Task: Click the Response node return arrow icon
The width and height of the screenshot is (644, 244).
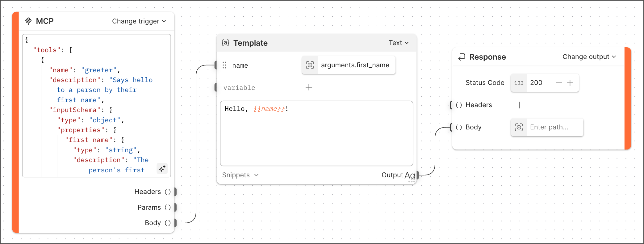Action: (x=462, y=57)
